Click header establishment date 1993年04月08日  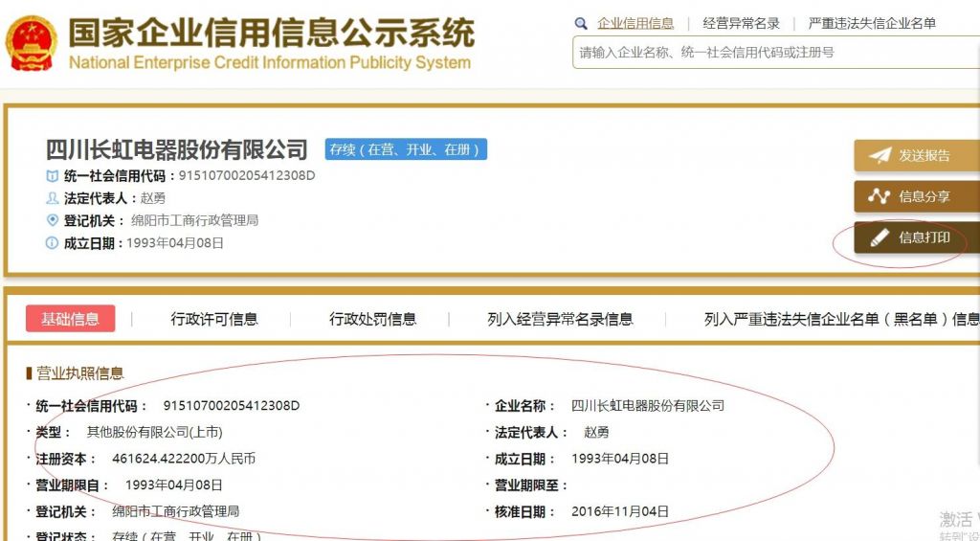click(175, 242)
